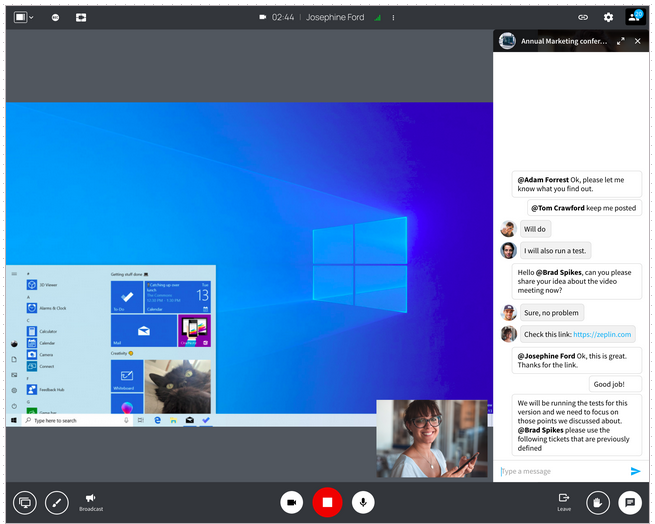
Task: Click the Start menu settings gear icon
Action: [14, 391]
